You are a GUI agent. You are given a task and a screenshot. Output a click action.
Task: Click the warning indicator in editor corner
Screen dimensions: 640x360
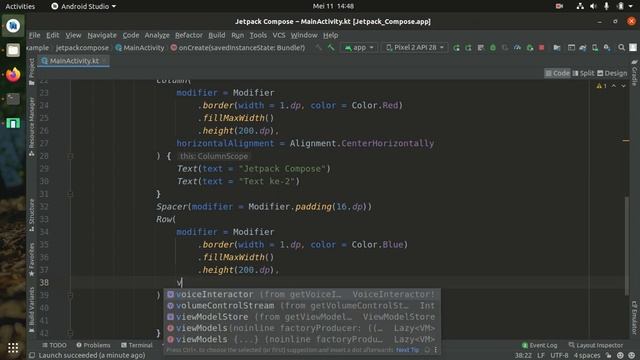pyautogui.click(x=601, y=86)
